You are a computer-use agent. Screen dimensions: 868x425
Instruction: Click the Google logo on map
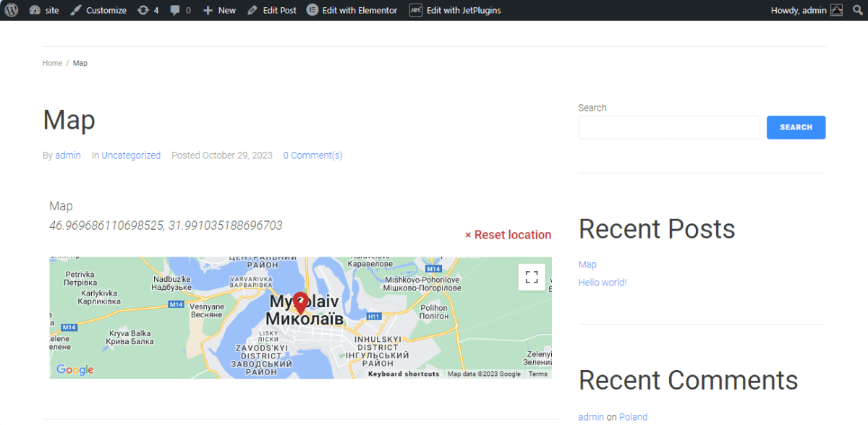click(75, 370)
